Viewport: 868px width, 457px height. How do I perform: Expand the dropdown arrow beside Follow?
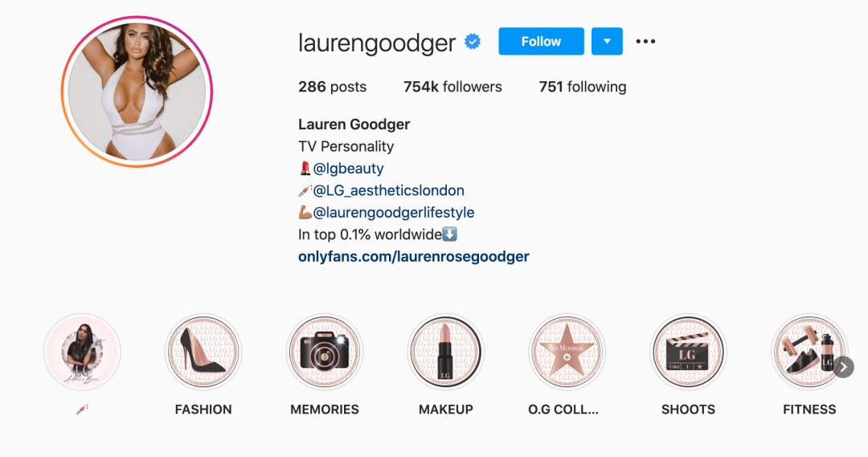(x=607, y=42)
